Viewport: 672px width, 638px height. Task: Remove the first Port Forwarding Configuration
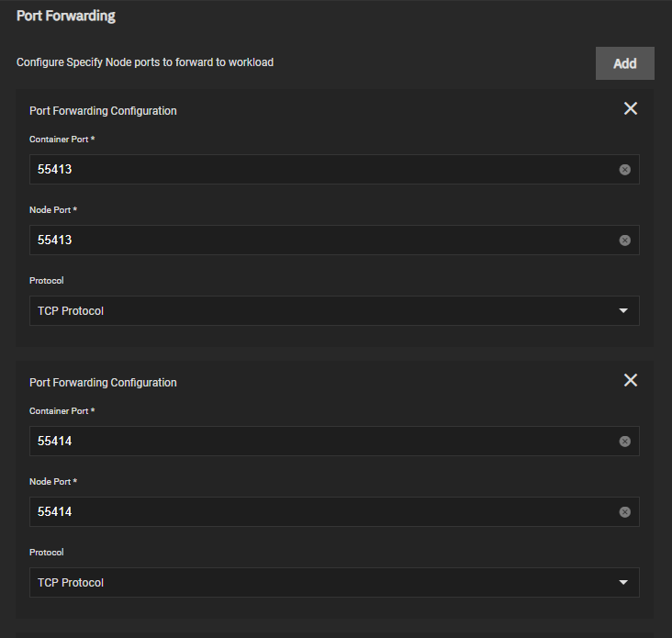[x=631, y=108]
